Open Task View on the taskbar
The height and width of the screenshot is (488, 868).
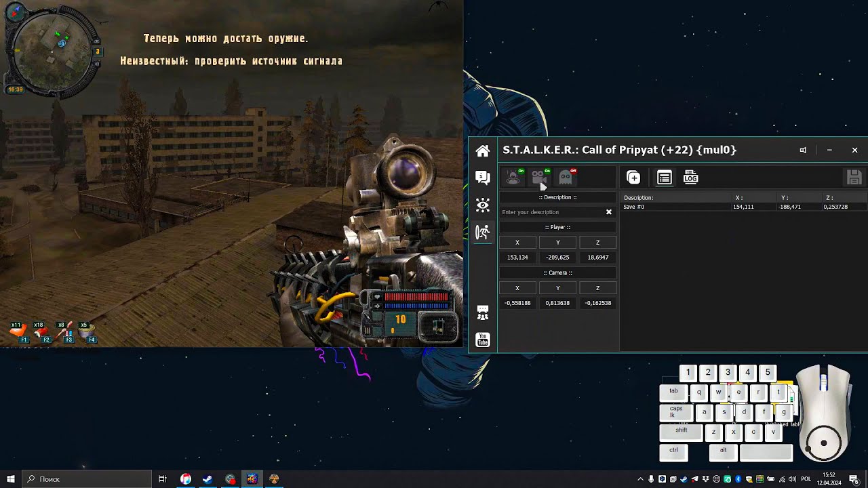pyautogui.click(x=163, y=479)
